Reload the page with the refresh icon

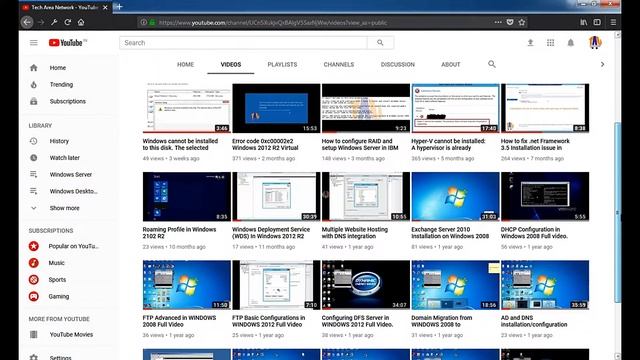[x=68, y=22]
